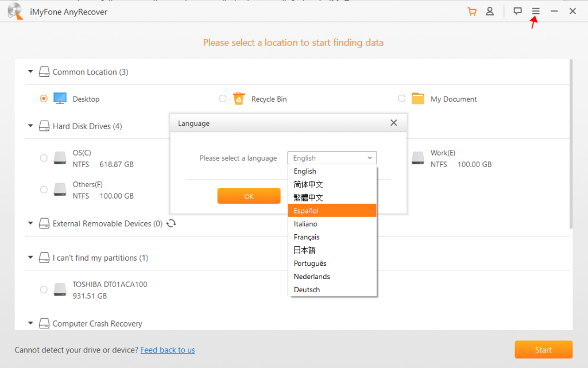Viewport: 588px width, 368px height.
Task: Choose 繁體中文 from the language list
Action: 332,197
